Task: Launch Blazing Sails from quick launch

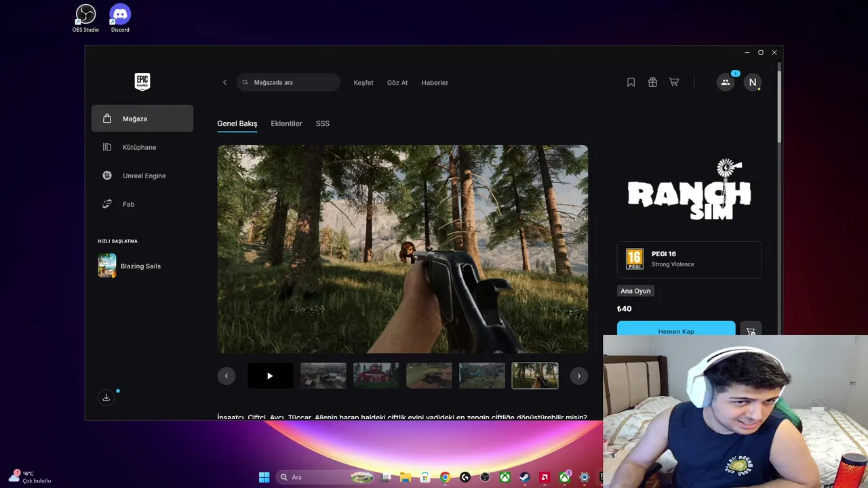Action: point(130,266)
